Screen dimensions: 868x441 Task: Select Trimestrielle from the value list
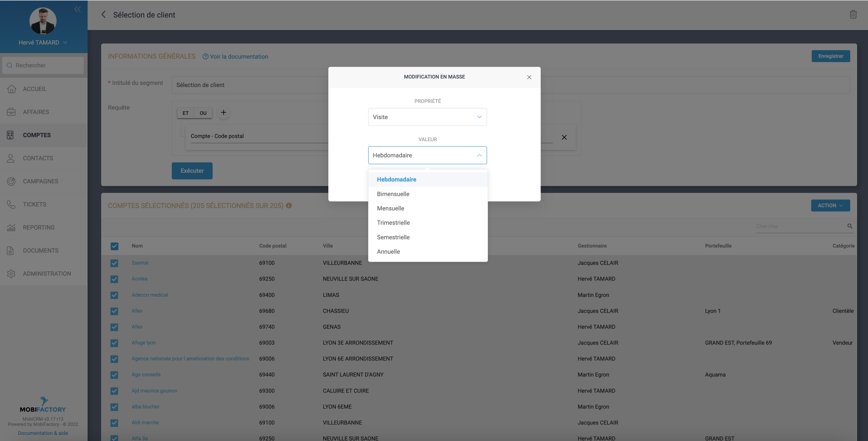(x=393, y=223)
